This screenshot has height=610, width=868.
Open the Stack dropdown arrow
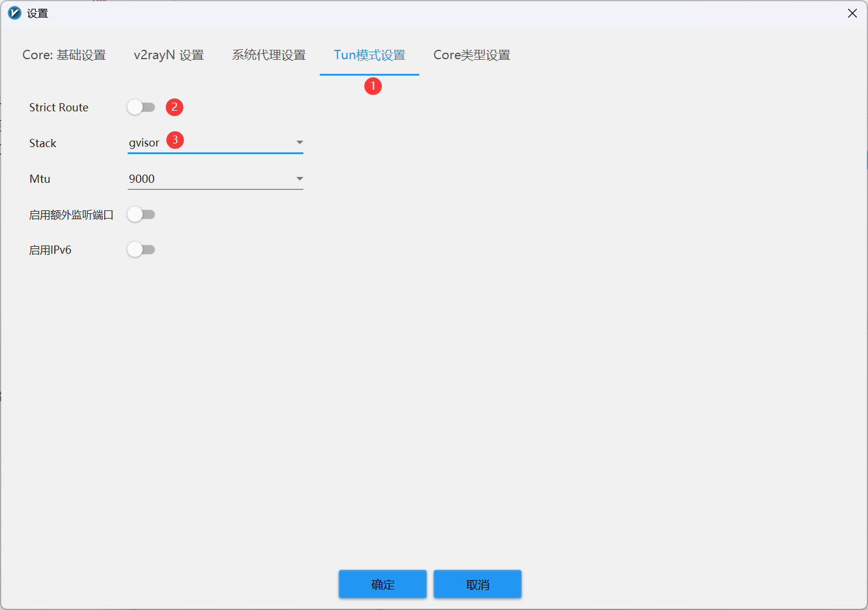[x=299, y=142]
